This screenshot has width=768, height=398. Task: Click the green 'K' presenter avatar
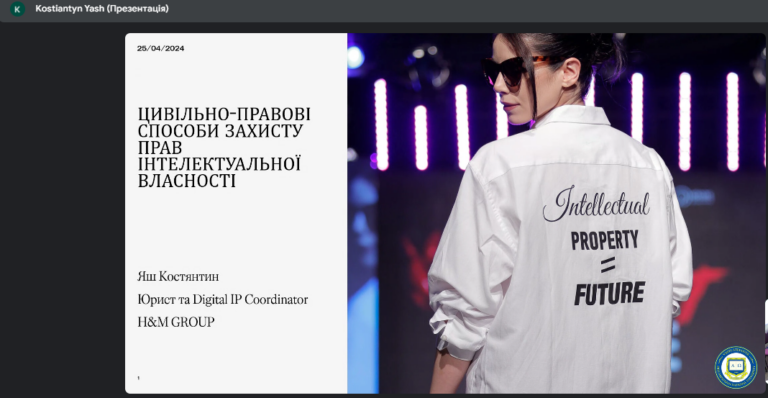point(17,9)
